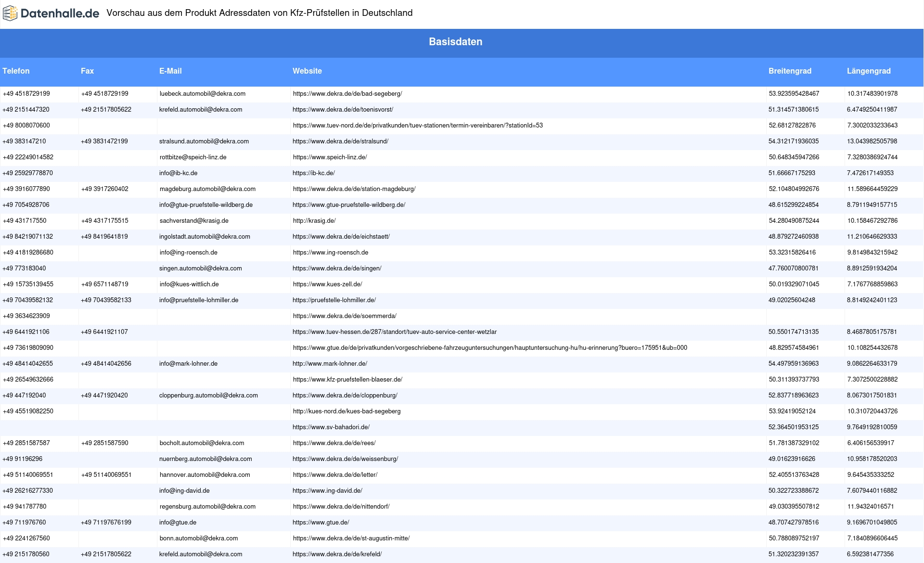Image resolution: width=924 pixels, height=563 pixels.
Task: Click https://www.dekra.de/de/soemmerda/ cell
Action: click(x=345, y=316)
